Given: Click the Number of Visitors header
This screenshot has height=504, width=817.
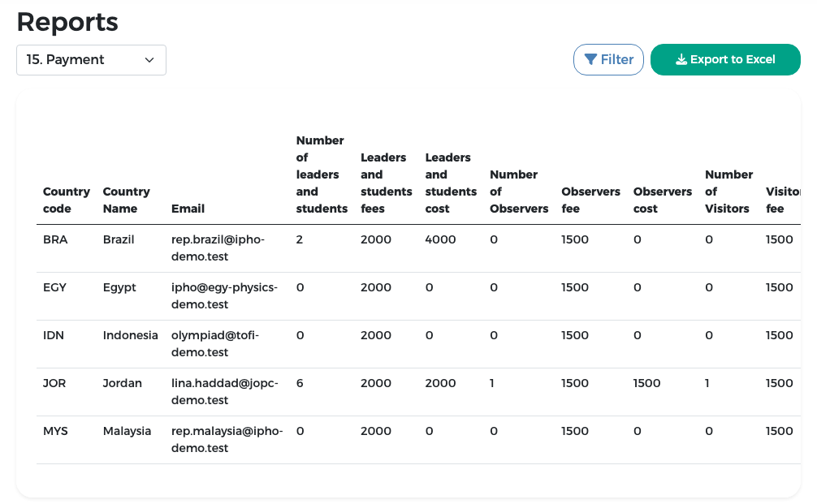Looking at the screenshot, I should pos(729,192).
